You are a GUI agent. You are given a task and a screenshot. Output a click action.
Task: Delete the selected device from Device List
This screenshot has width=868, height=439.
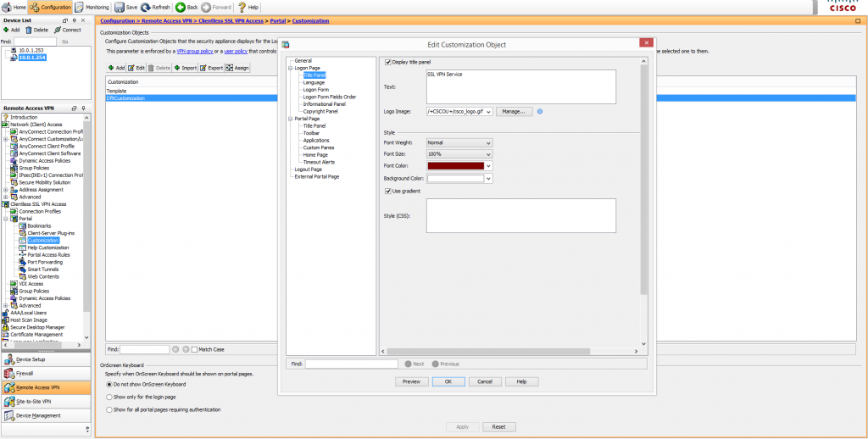pyautogui.click(x=36, y=30)
